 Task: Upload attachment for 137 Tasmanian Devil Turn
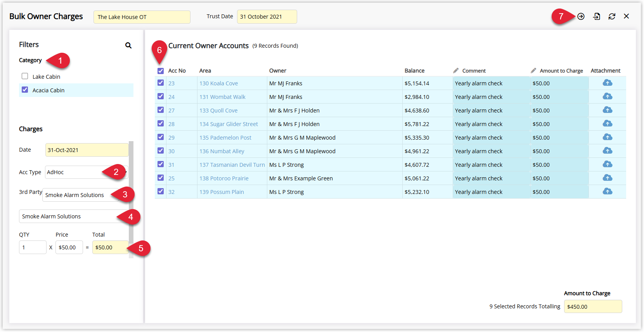[x=608, y=164]
